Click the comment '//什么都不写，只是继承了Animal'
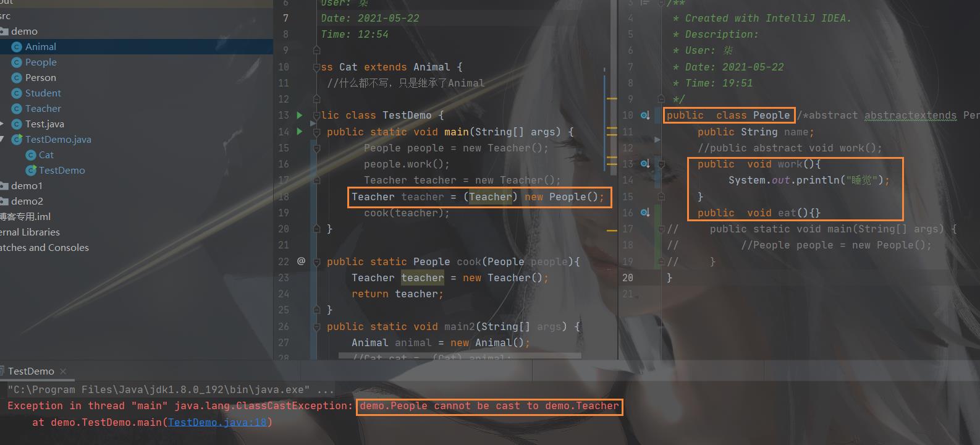Image resolution: width=980 pixels, height=445 pixels. 406,83
